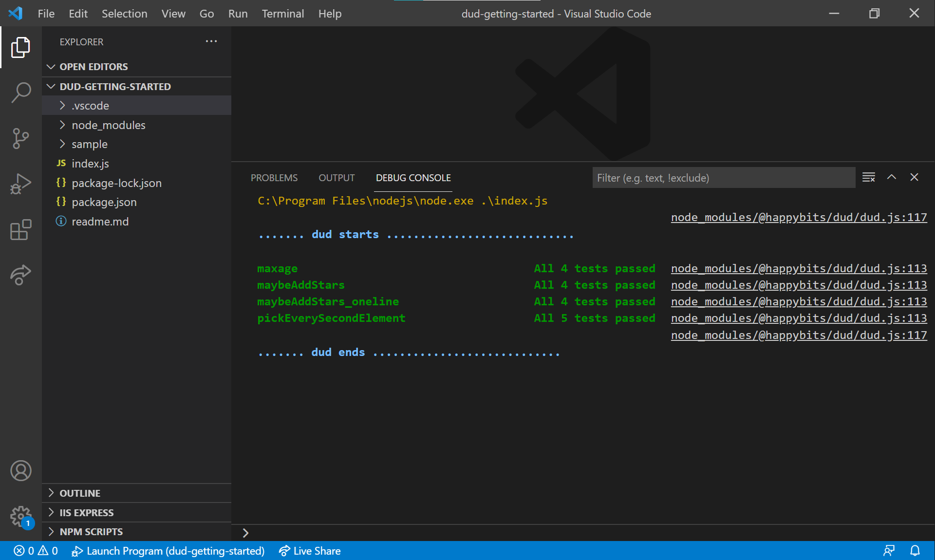Open the Accounts menu icon

pyautogui.click(x=20, y=471)
